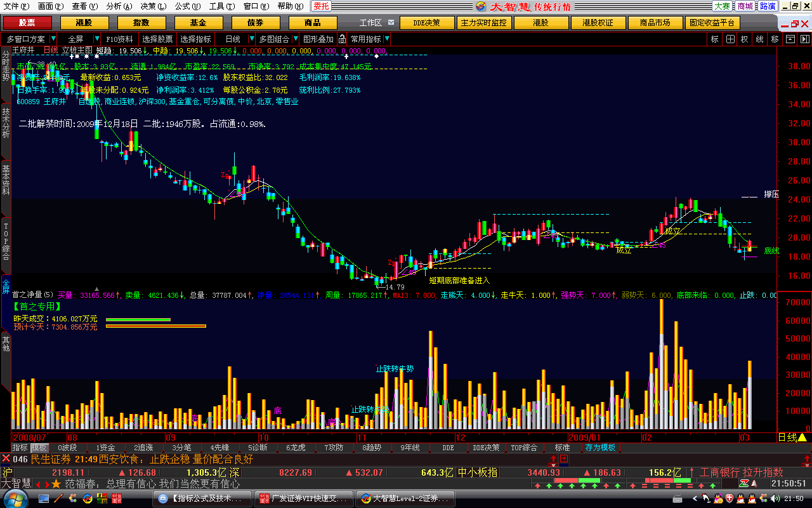Click the red left-right arrows beside 大智慧
The width and height of the screenshot is (812, 508).
pyautogui.click(x=42, y=484)
